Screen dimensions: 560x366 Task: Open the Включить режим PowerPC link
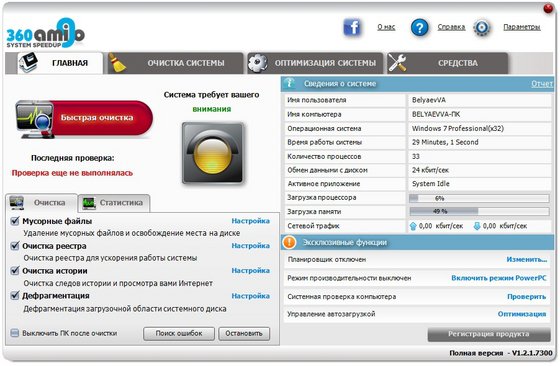click(499, 278)
